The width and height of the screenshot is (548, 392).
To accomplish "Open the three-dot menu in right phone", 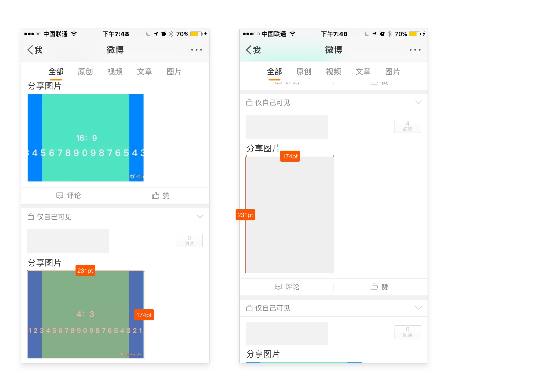I will click(415, 50).
